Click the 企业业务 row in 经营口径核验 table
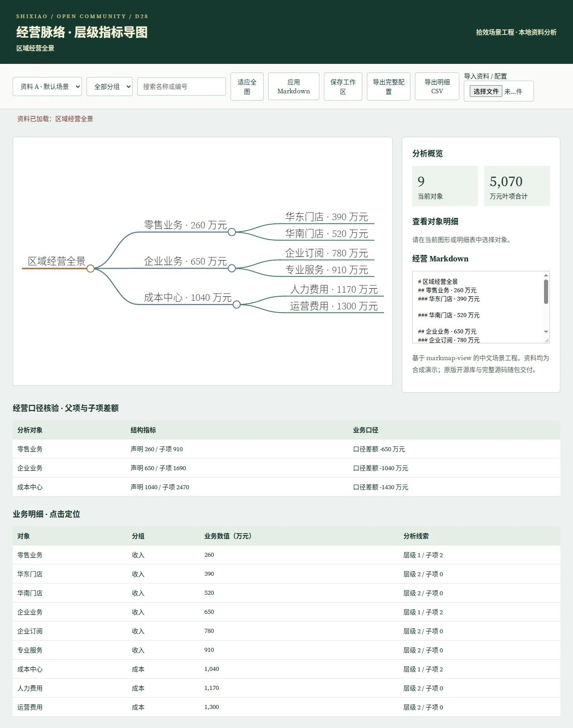573x728 pixels. (x=286, y=468)
